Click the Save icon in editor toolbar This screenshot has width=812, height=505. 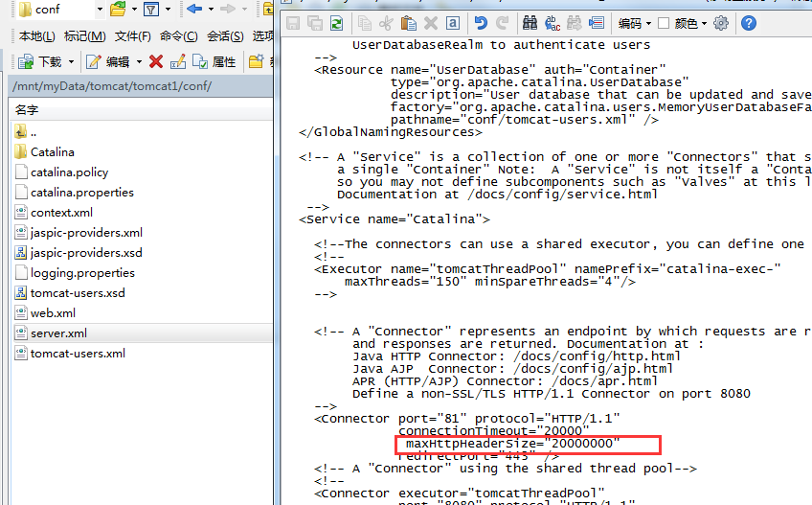[293, 23]
